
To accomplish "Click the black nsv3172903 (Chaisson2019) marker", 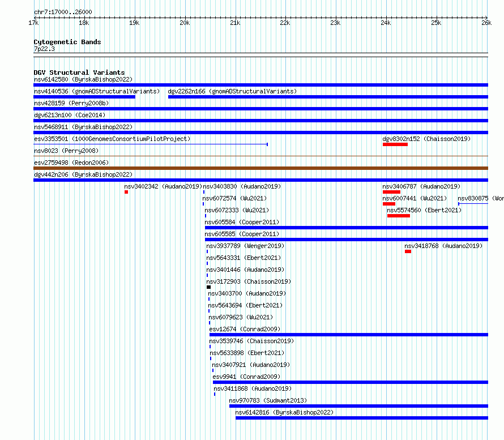I will point(208,287).
